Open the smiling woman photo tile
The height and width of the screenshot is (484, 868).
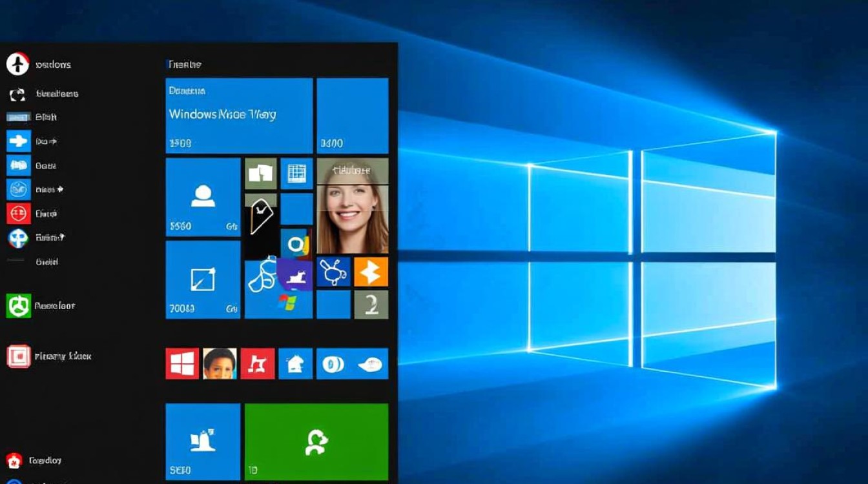pyautogui.click(x=352, y=207)
